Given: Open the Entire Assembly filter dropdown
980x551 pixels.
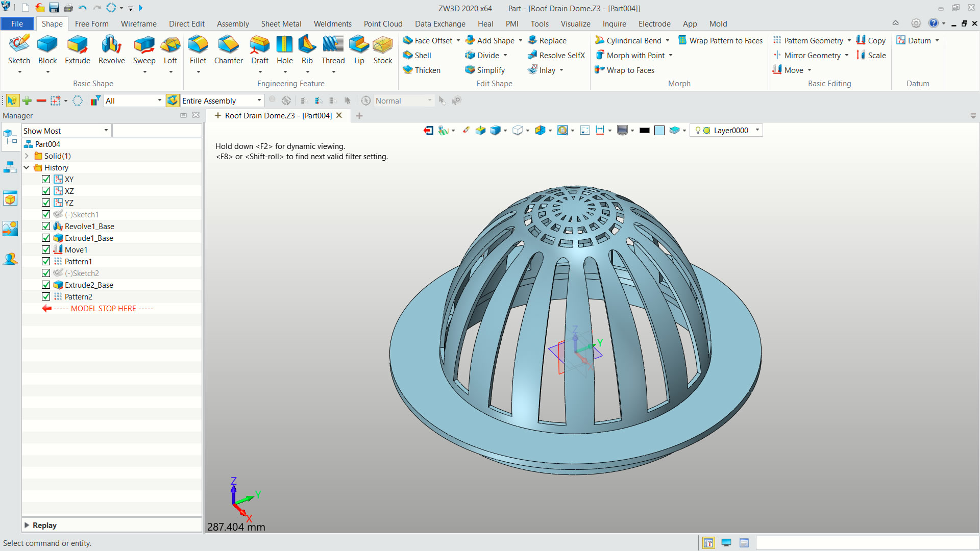Looking at the screenshot, I should (259, 101).
